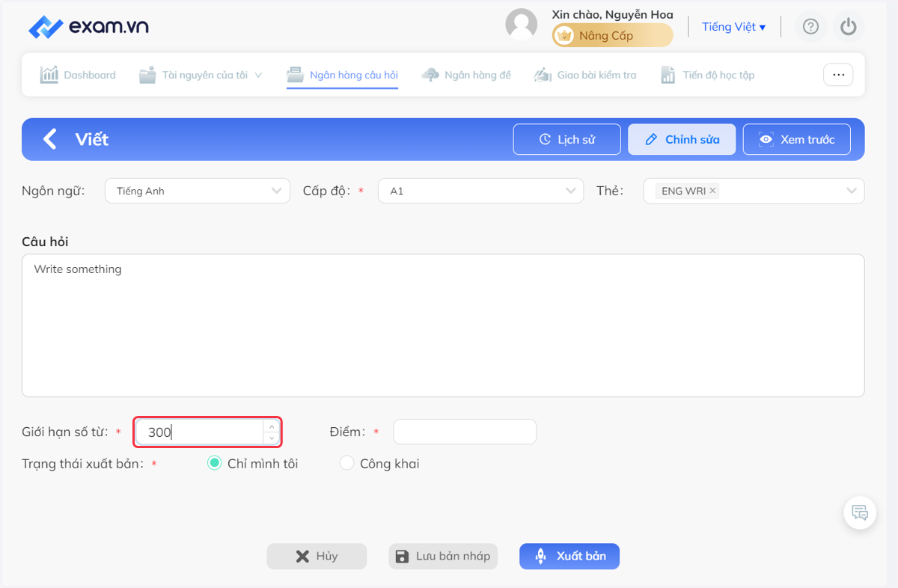Click in the Câu hỏi question text area
Image resolution: width=898 pixels, height=588 pixels.
tap(443, 325)
